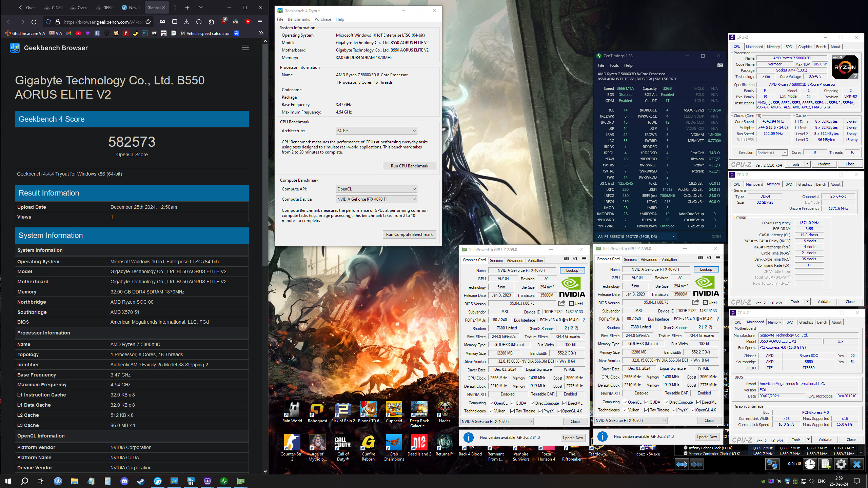Open the Purchase menu in Geekbench 4
This screenshot has width=868, height=488.
pyautogui.click(x=322, y=19)
